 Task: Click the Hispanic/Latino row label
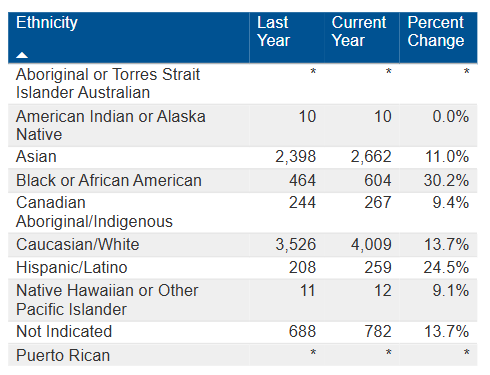pos(72,268)
